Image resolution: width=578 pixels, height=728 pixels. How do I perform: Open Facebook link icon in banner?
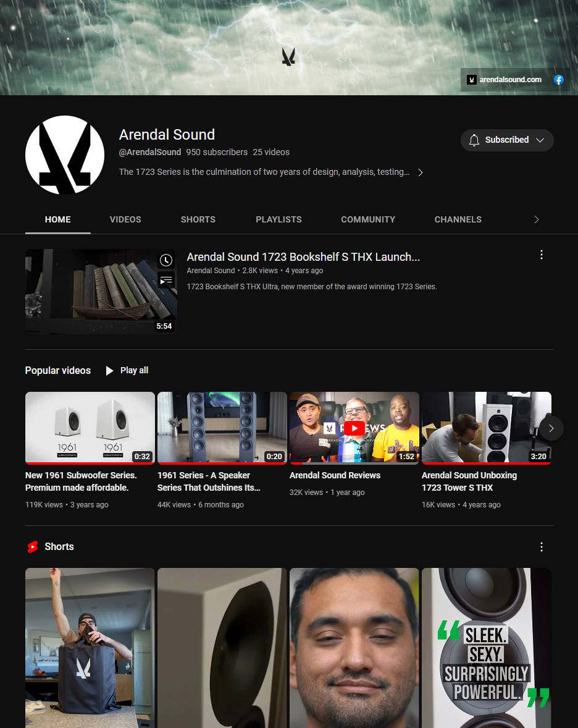[558, 80]
